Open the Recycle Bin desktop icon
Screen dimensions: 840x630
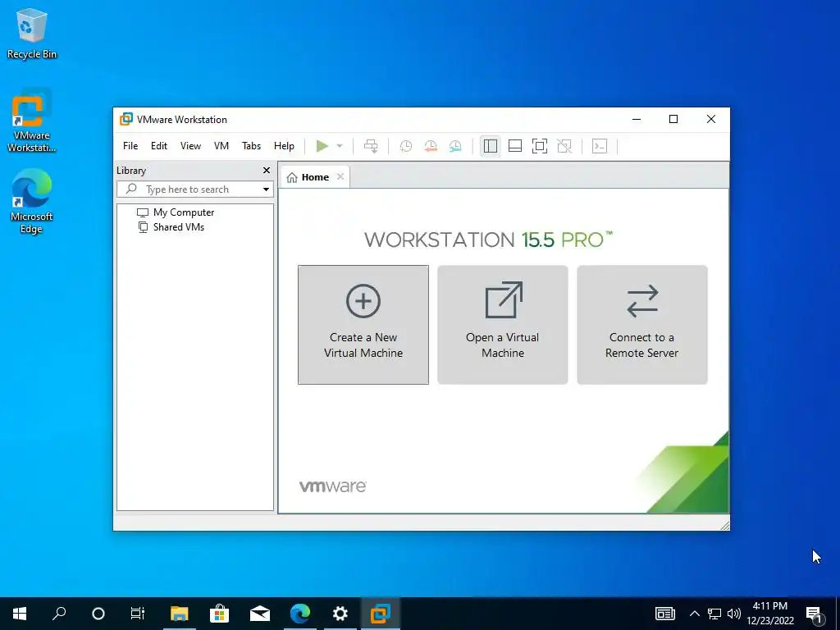pos(32,33)
